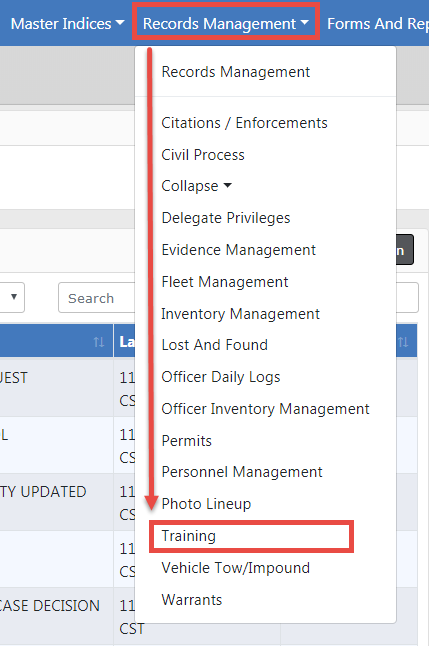Open the Master Indices dropdown menu
The height and width of the screenshot is (646, 429).
pyautogui.click(x=67, y=23)
